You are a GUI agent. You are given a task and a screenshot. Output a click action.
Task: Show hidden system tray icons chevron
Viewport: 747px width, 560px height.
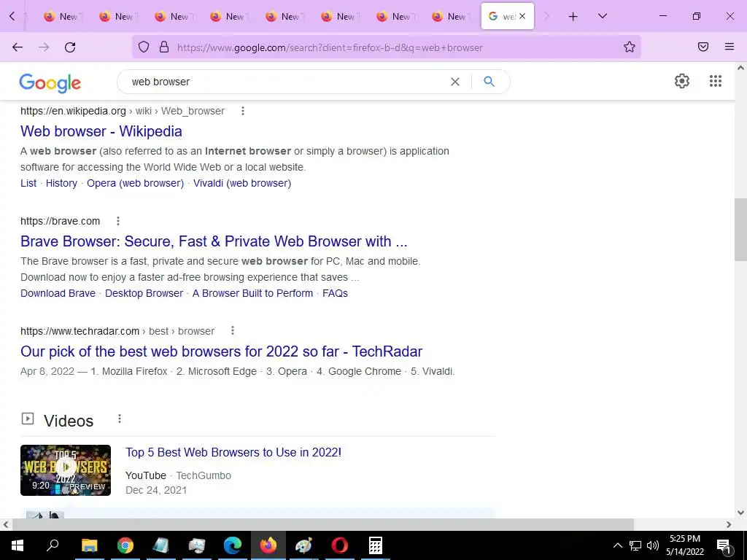617,545
